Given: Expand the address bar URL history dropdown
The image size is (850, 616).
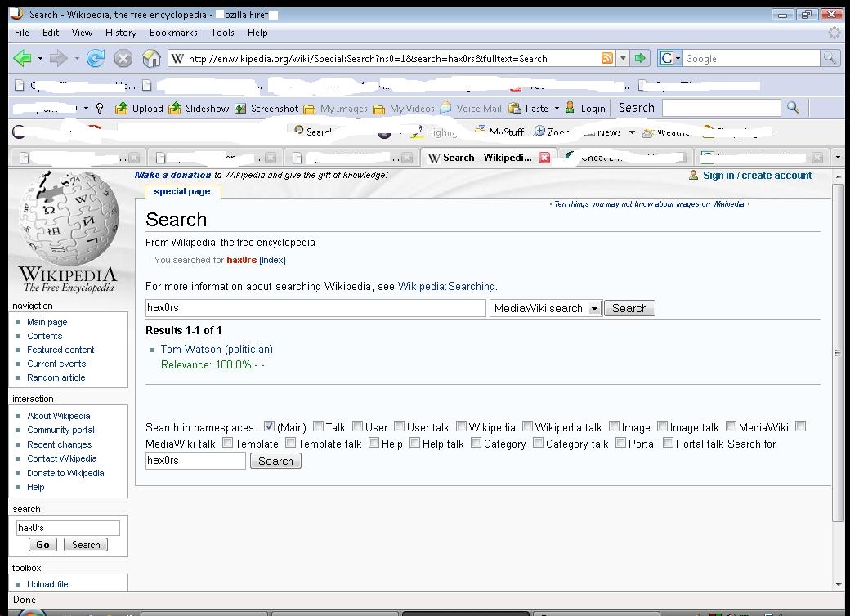Looking at the screenshot, I should [x=623, y=58].
